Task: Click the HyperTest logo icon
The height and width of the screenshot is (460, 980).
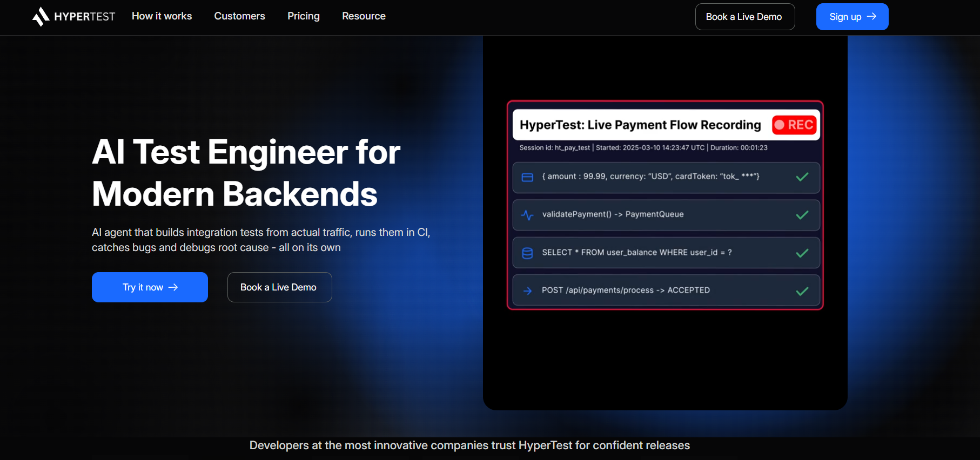Action: click(x=41, y=17)
